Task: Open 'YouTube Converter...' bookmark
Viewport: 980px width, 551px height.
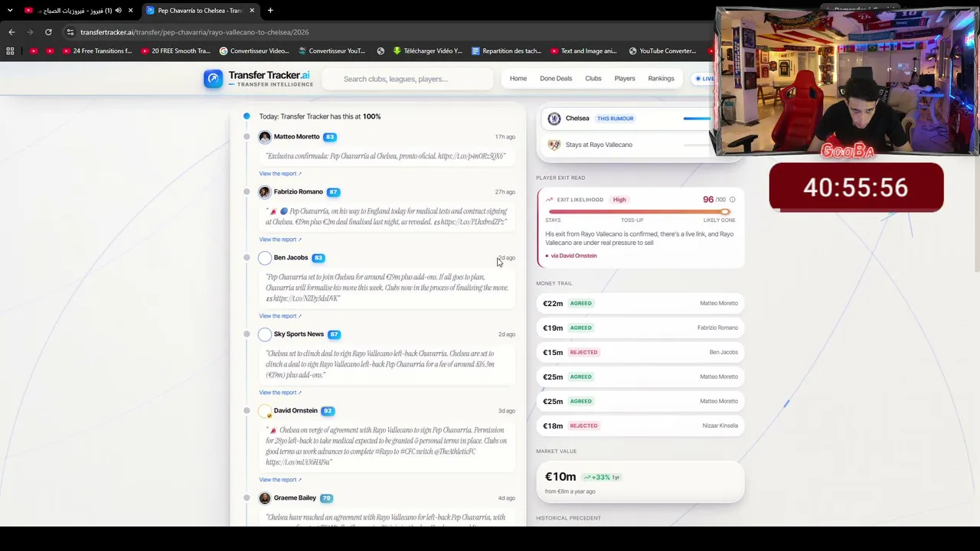Action: point(662,51)
